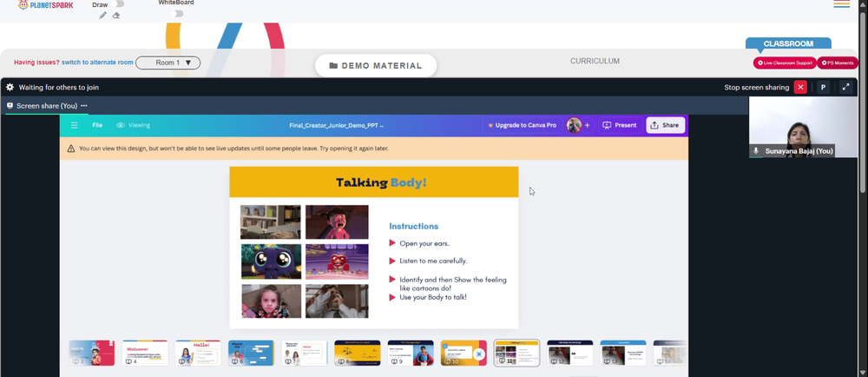Stop screen sharing with the red X
868x377 pixels.
pyautogui.click(x=800, y=88)
